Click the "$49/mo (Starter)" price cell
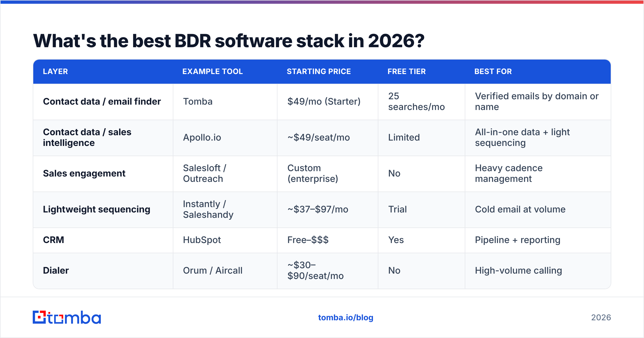Image resolution: width=644 pixels, height=338 pixels. click(x=328, y=102)
